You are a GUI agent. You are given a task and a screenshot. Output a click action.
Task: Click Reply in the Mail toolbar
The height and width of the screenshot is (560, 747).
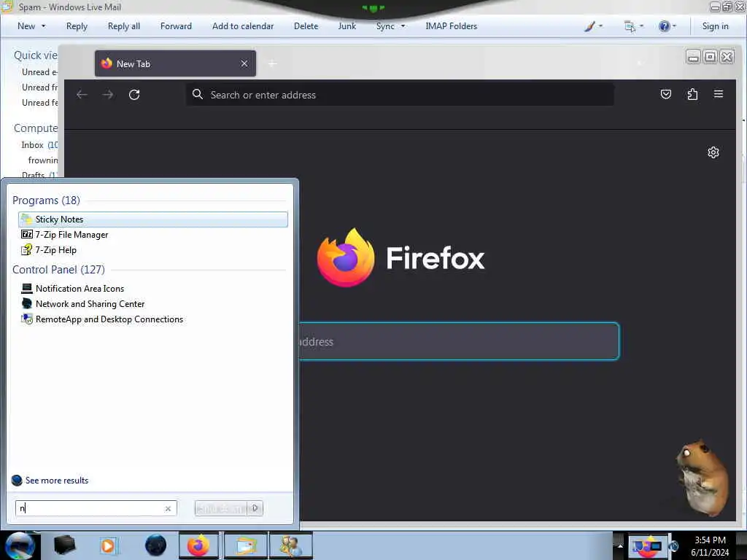coord(77,26)
